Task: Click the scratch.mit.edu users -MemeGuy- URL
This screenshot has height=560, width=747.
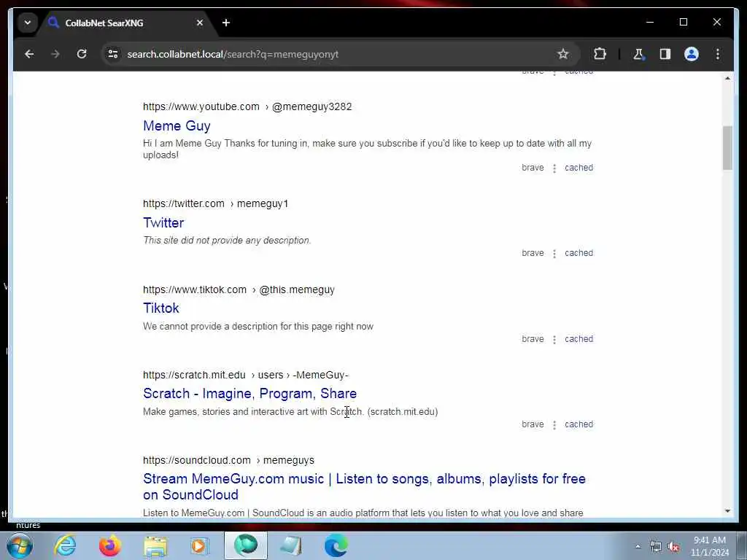Action: click(x=246, y=375)
